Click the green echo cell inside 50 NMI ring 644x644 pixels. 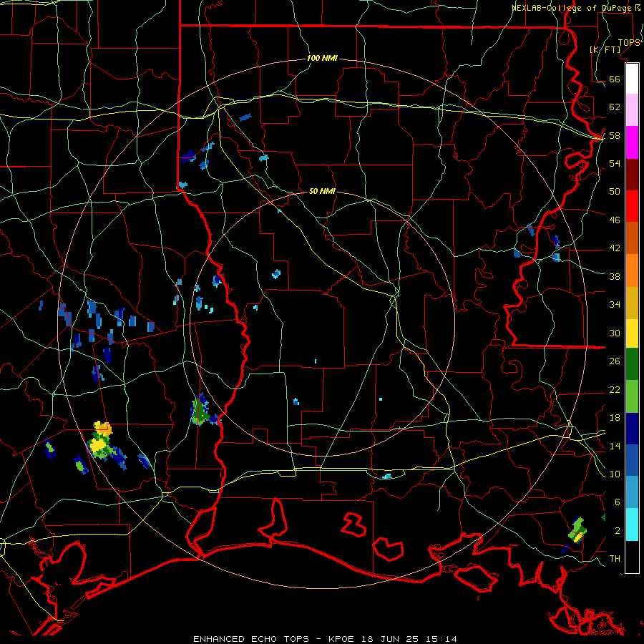pyautogui.click(x=200, y=411)
